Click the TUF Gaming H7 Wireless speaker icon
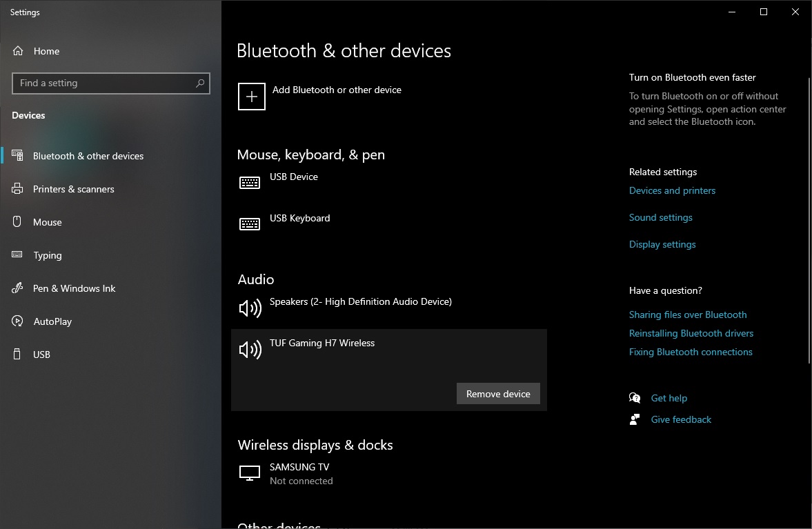The image size is (812, 529). coord(250,350)
